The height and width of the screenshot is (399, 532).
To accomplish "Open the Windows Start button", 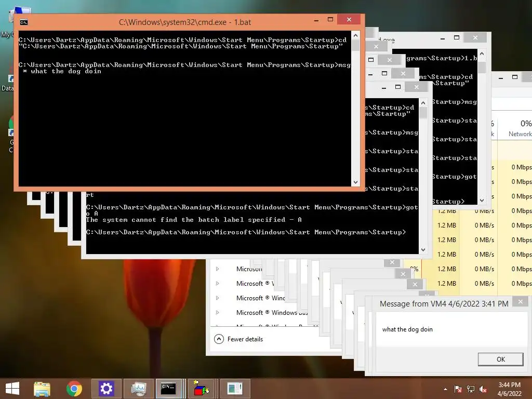I will point(12,389).
